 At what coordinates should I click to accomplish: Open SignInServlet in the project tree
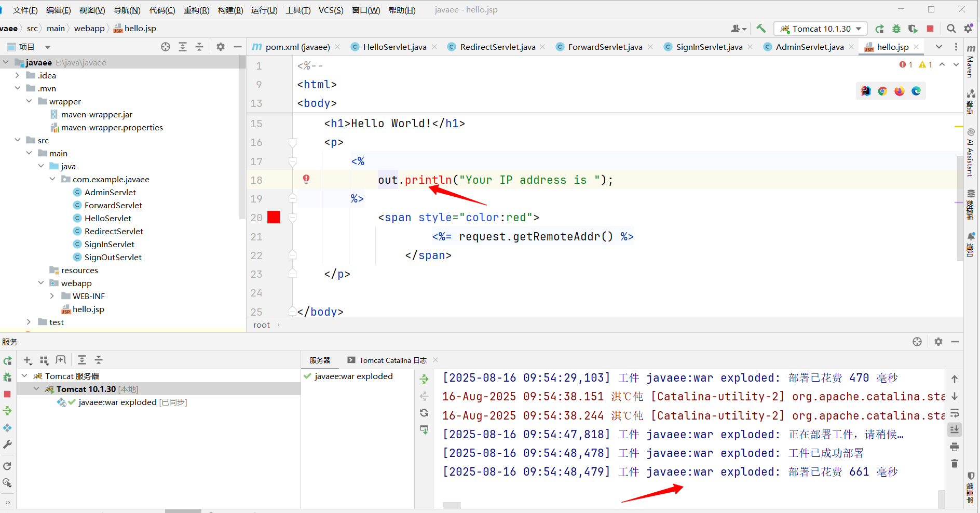click(x=109, y=244)
